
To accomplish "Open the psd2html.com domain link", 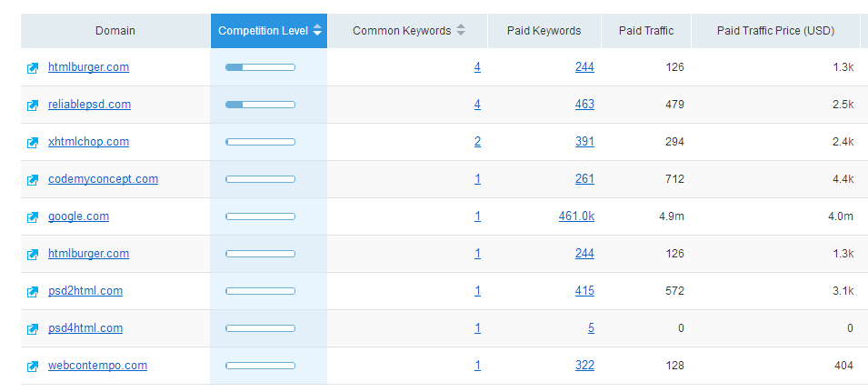I will [x=85, y=290].
